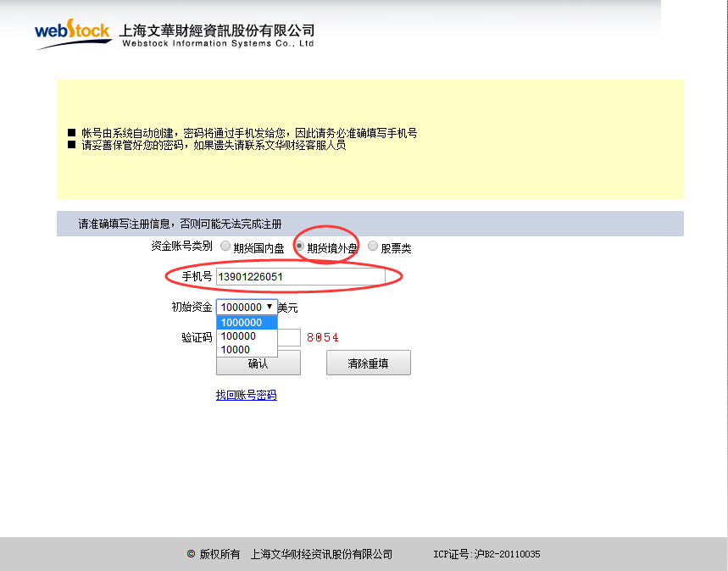
Task: Choose the 股票类 account type
Action: coord(373,247)
